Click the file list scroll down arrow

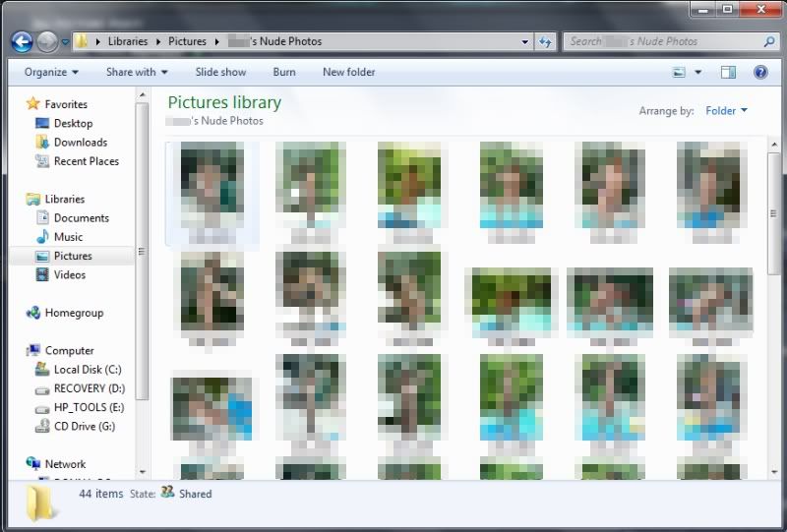pos(773,472)
